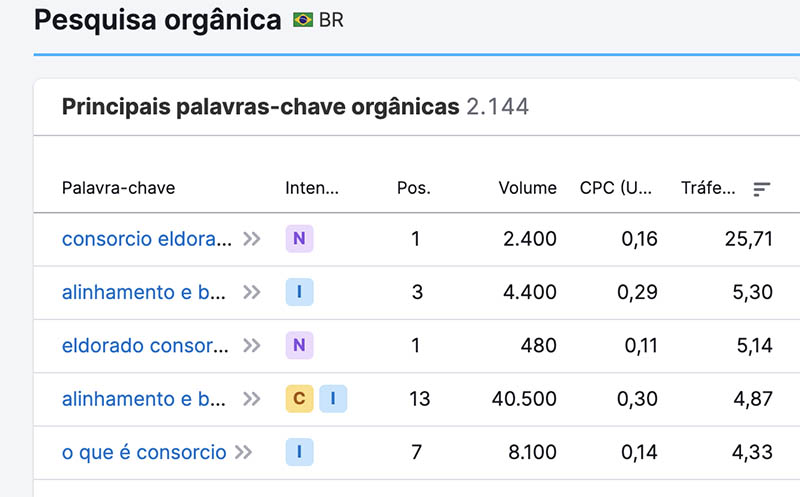The width and height of the screenshot is (800, 497).
Task: Open the consorcio eldorado keyword link
Action: [x=147, y=239]
